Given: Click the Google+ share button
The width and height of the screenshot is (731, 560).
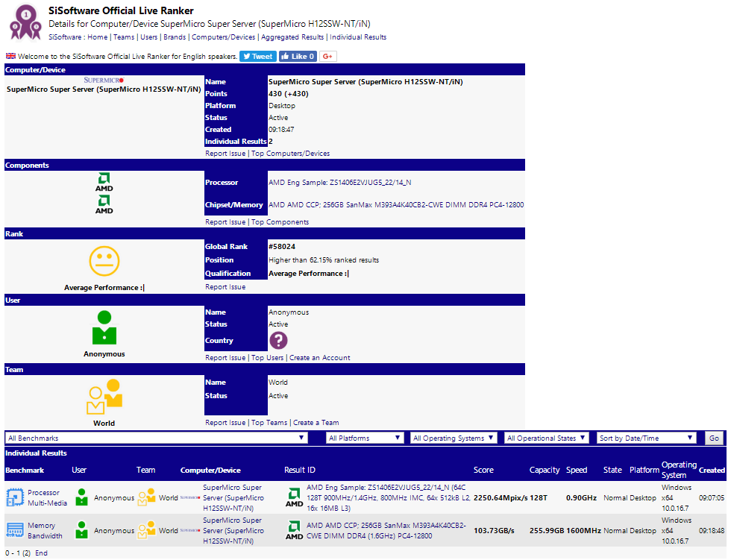Looking at the screenshot, I should click(327, 57).
